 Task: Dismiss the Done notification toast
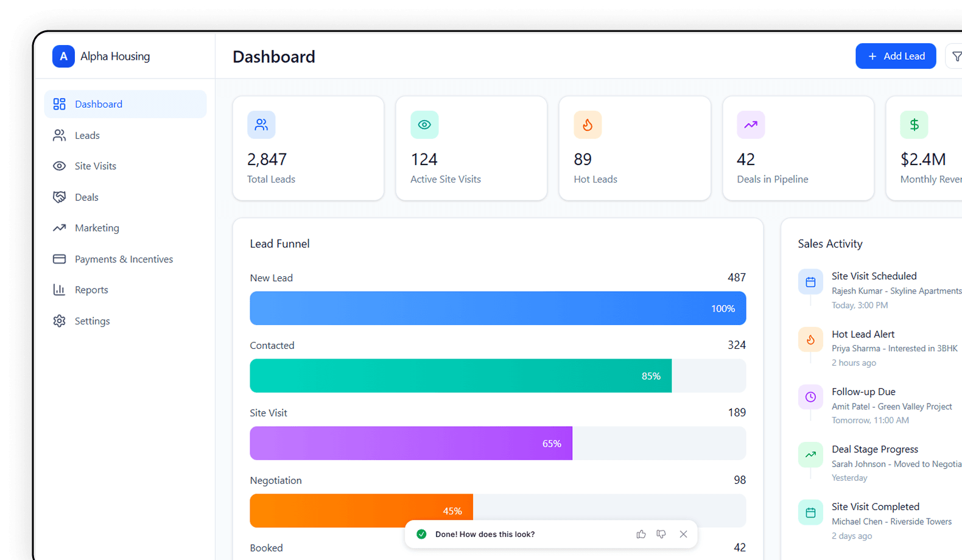(683, 534)
